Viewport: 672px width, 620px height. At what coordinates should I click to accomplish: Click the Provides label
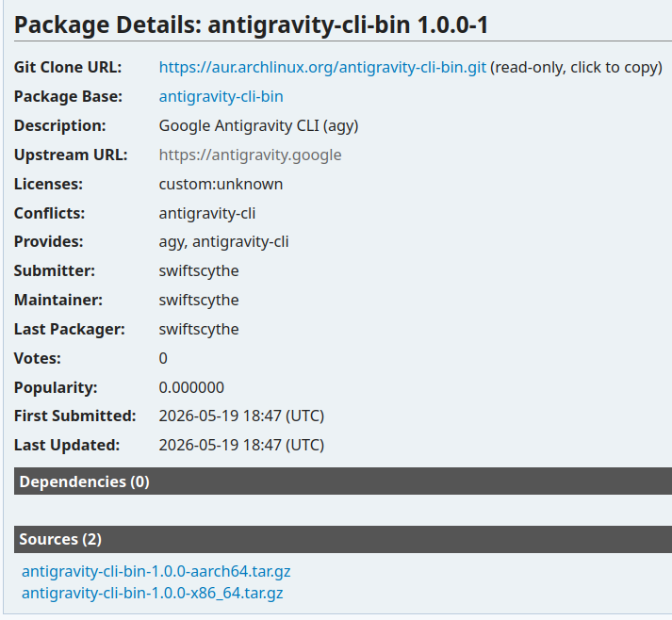coord(48,241)
